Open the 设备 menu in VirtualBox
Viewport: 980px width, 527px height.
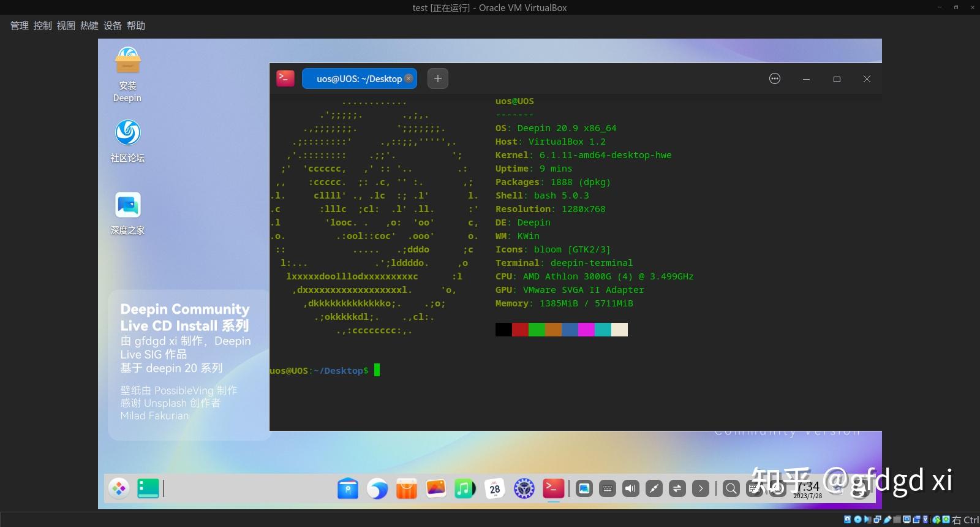113,26
